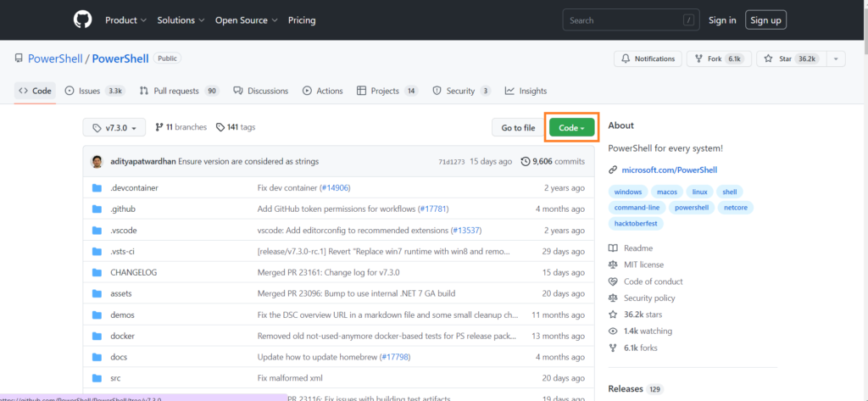Expand the dropdown next to Star

(x=836, y=58)
